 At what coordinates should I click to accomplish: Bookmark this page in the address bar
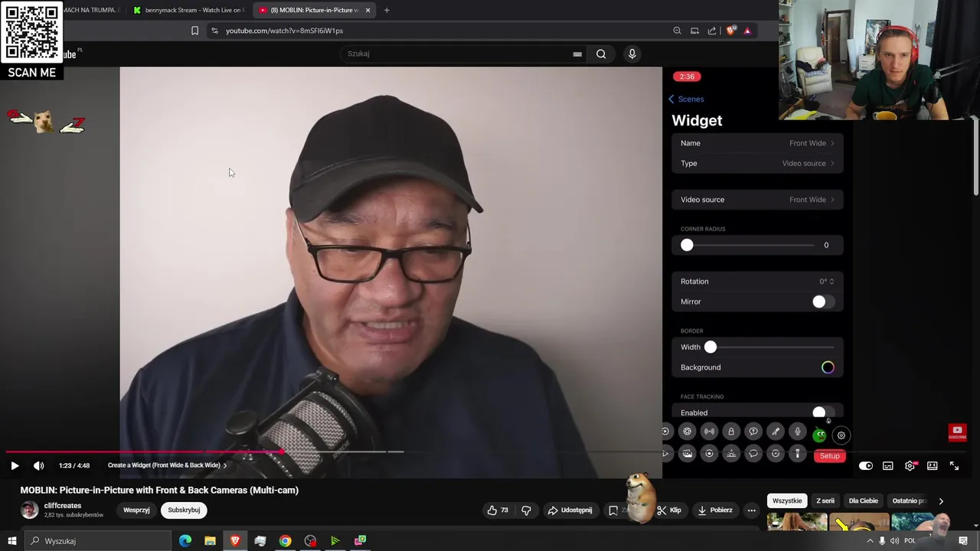tap(194, 31)
